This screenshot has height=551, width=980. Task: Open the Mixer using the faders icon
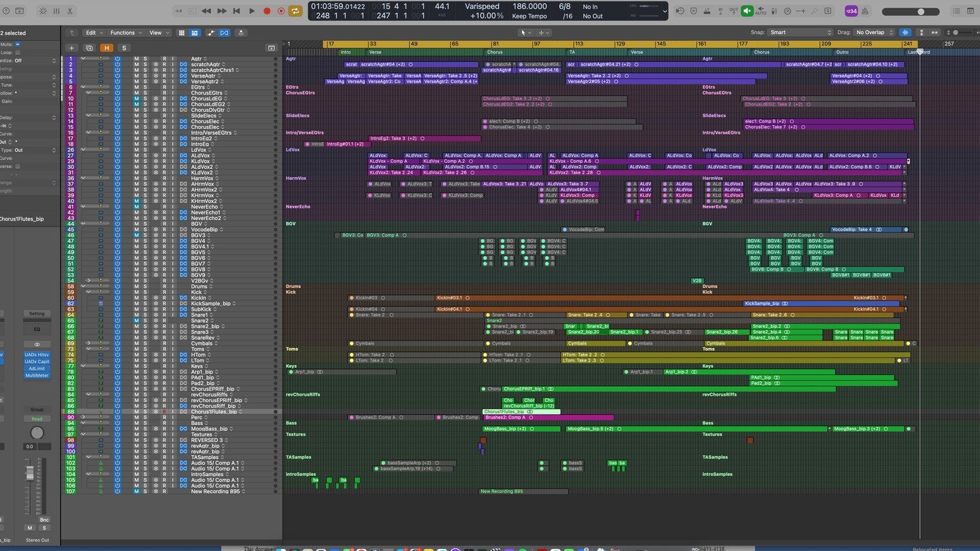56,11
